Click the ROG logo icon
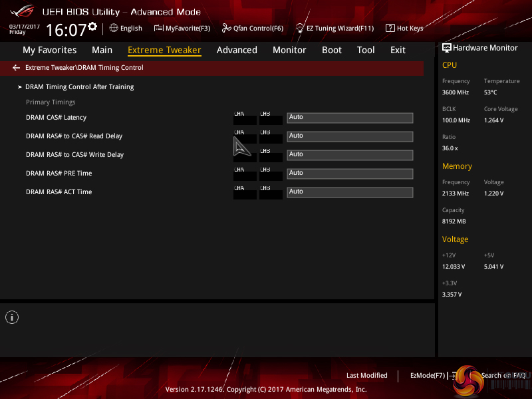Image resolution: width=532 pixels, height=399 pixels. pyautogui.click(x=23, y=11)
